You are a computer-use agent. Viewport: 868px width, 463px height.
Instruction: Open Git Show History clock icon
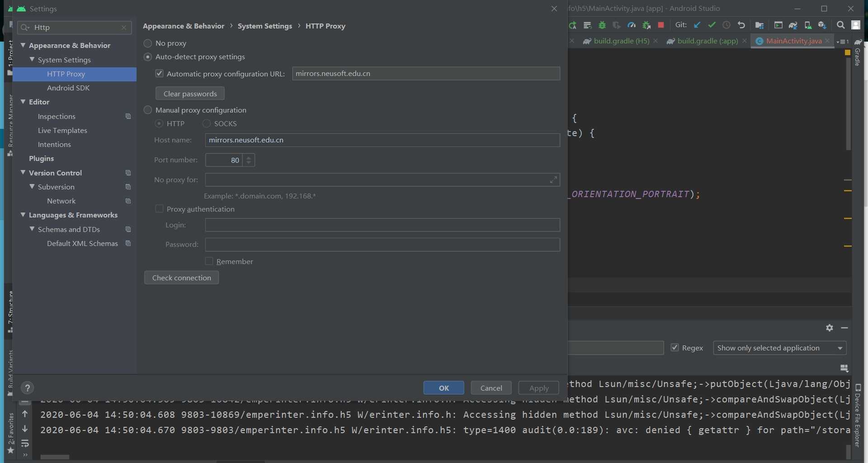(726, 25)
